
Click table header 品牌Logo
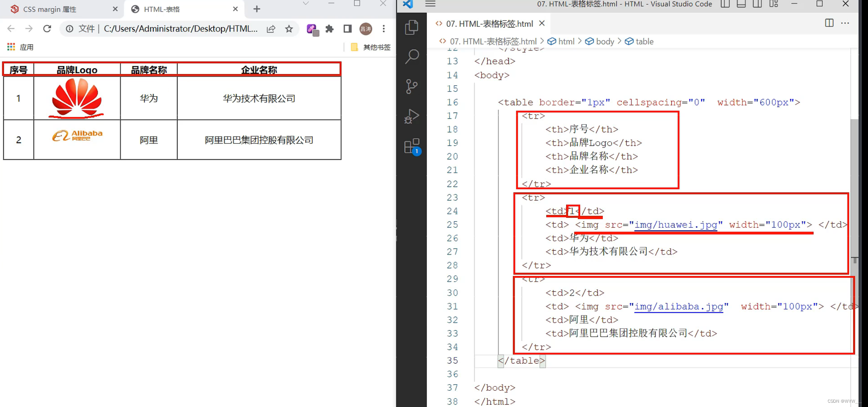77,70
